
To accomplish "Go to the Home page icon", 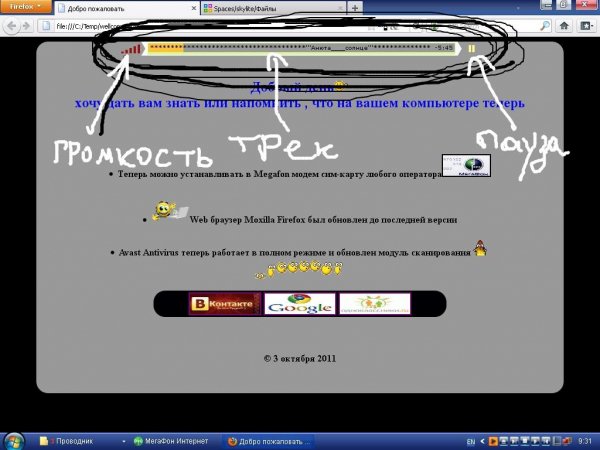I will pyautogui.click(x=564, y=26).
